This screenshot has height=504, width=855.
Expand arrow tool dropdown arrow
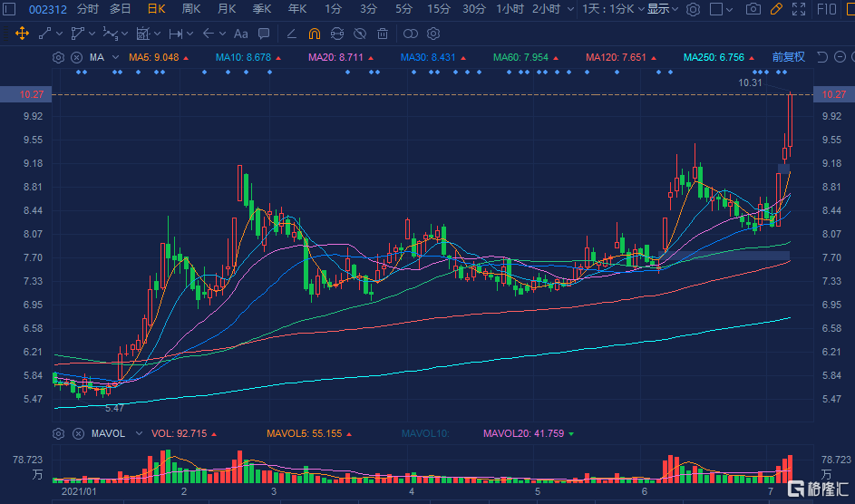pos(222,34)
